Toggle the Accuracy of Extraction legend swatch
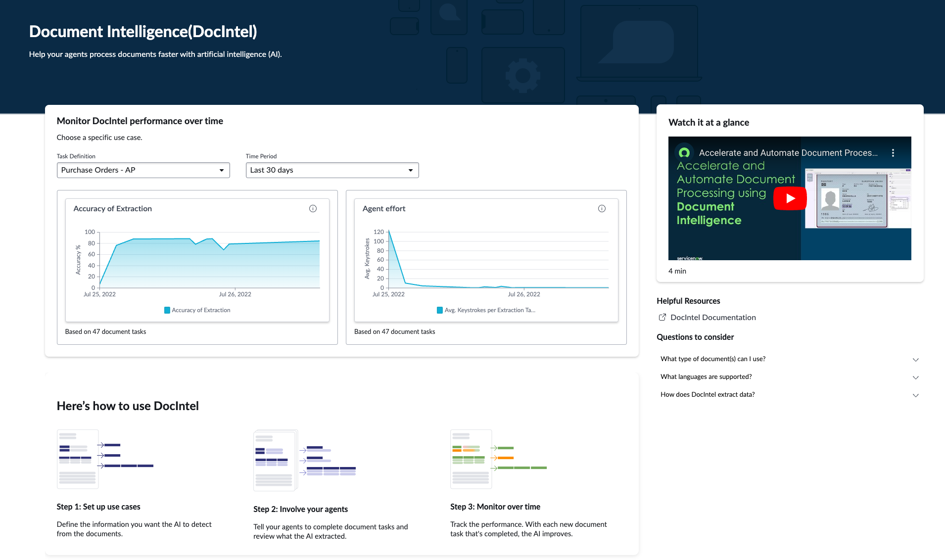The width and height of the screenshot is (945, 560). coord(167,310)
